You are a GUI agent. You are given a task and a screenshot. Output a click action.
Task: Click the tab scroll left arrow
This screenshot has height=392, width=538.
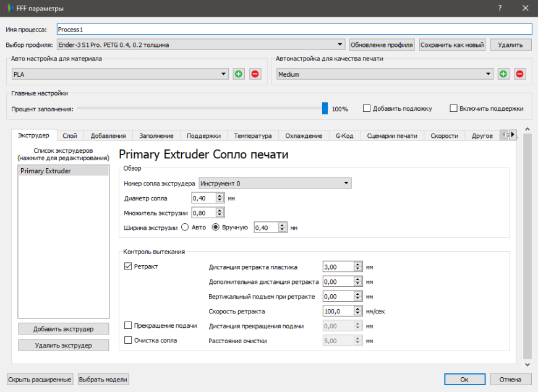(x=503, y=135)
